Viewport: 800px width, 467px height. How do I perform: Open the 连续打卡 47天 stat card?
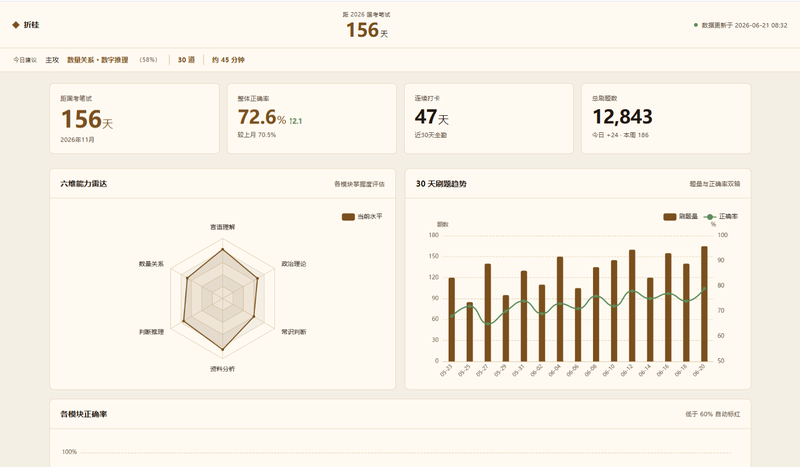(x=489, y=118)
